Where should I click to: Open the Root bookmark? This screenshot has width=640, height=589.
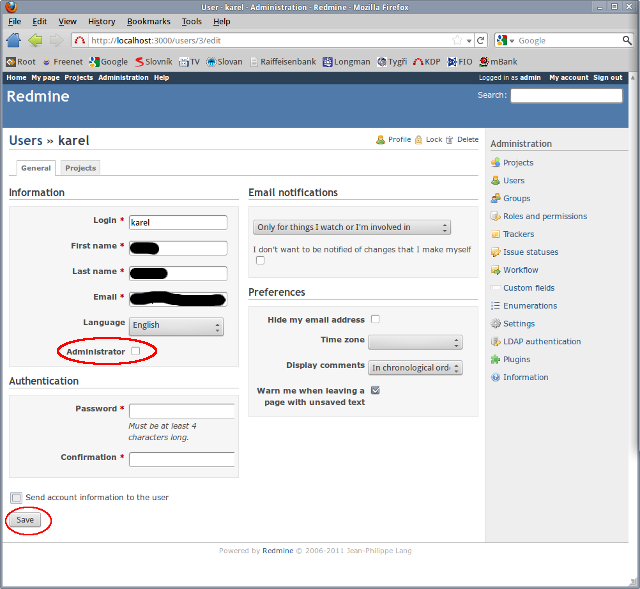tap(21, 62)
